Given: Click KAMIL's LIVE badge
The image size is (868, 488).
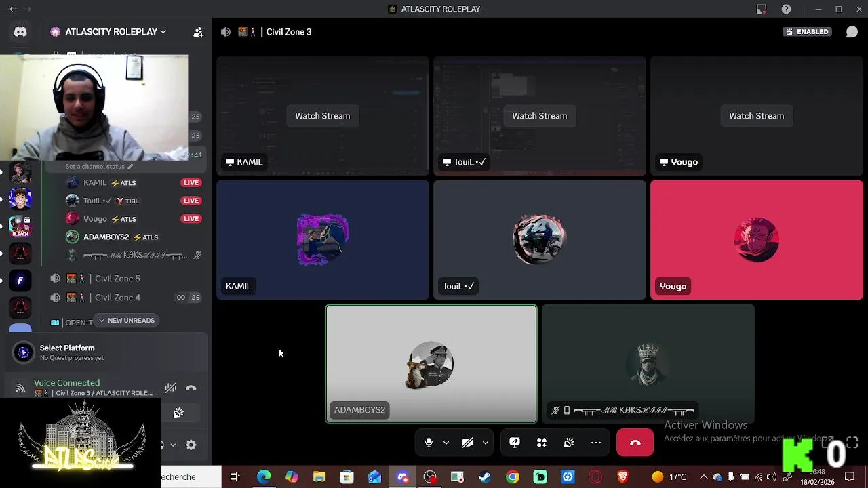Looking at the screenshot, I should 191,183.
